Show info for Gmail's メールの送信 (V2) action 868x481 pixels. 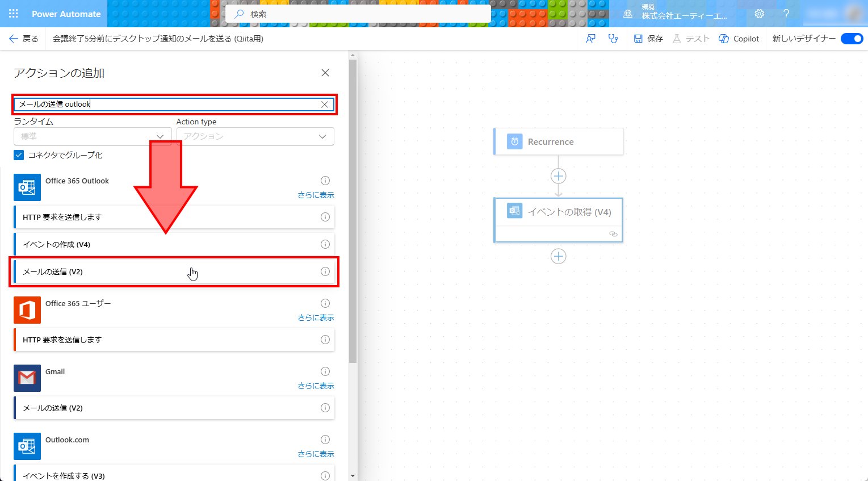(x=325, y=408)
